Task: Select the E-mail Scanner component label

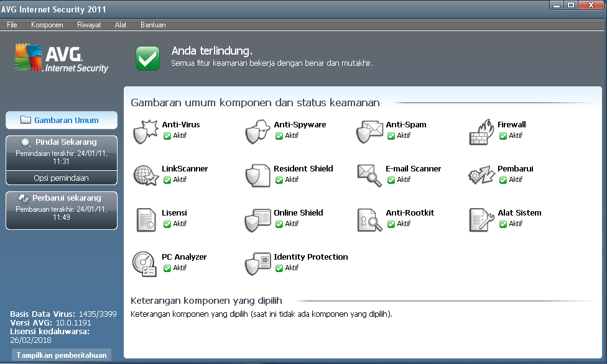Action: click(x=413, y=169)
